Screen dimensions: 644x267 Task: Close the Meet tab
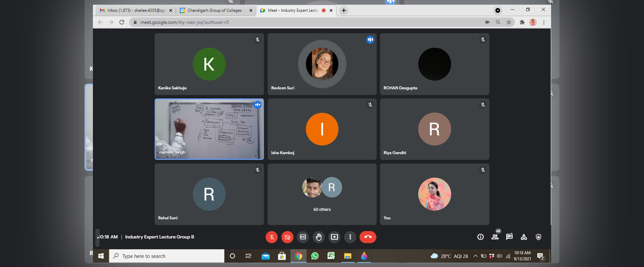(331, 10)
